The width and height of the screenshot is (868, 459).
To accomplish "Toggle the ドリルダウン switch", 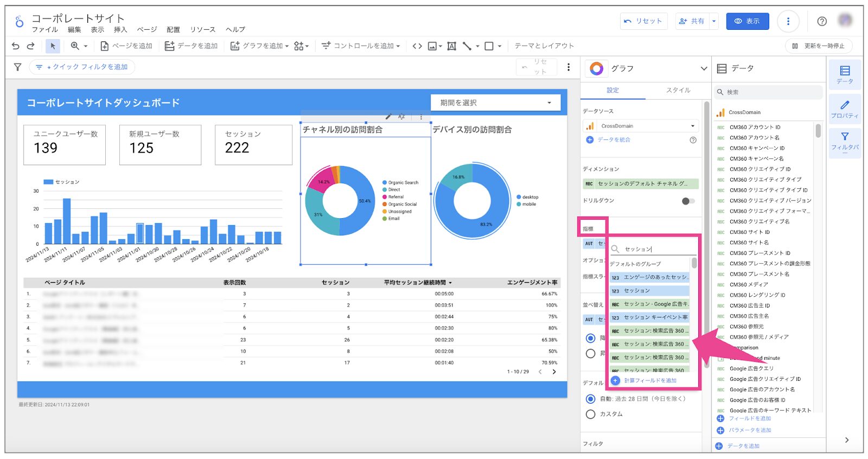I will point(688,201).
